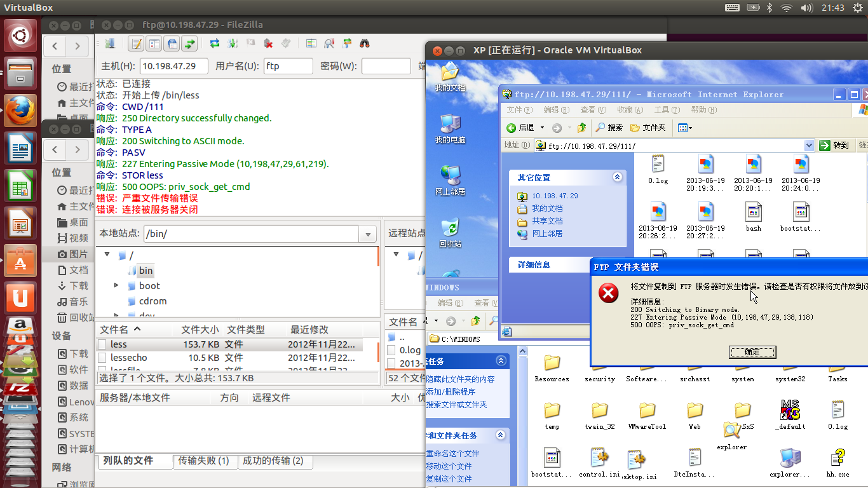
Task: Open the IE address bar dropdown
Action: click(x=809, y=146)
